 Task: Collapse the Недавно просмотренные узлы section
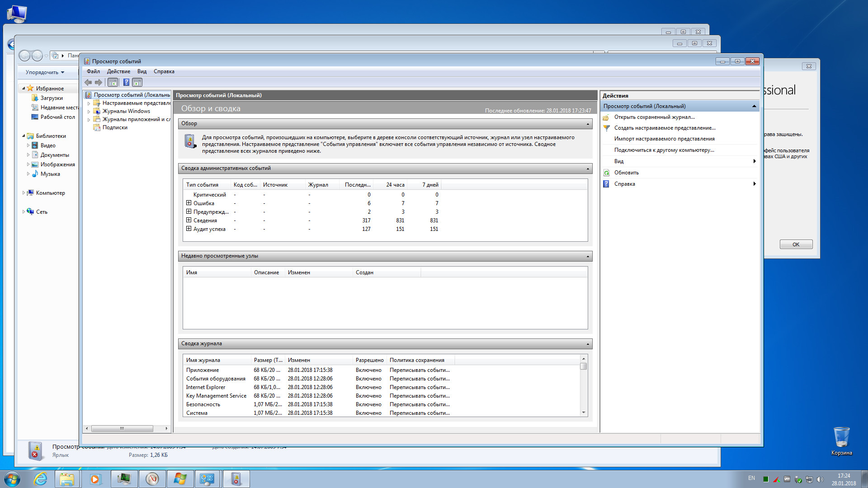[588, 256]
